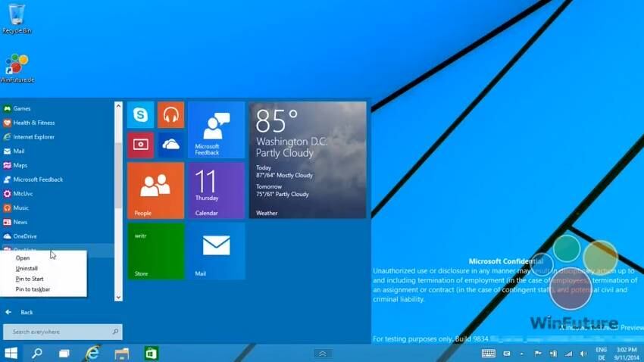644x362 pixels.
Task: Open the red Video tile
Action: coord(140,145)
